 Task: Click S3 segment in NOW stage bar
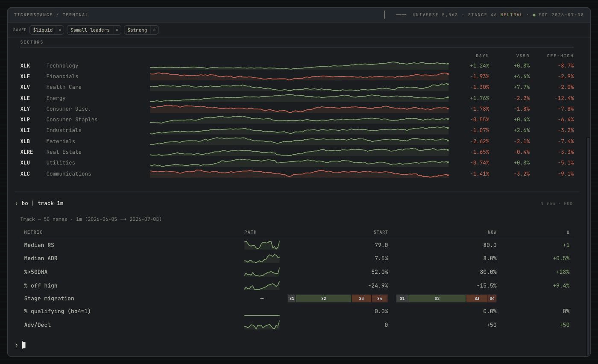pyautogui.click(x=477, y=299)
